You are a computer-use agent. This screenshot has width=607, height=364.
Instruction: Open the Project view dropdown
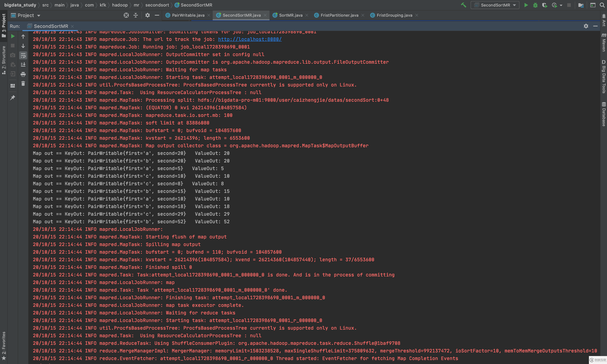pos(26,15)
